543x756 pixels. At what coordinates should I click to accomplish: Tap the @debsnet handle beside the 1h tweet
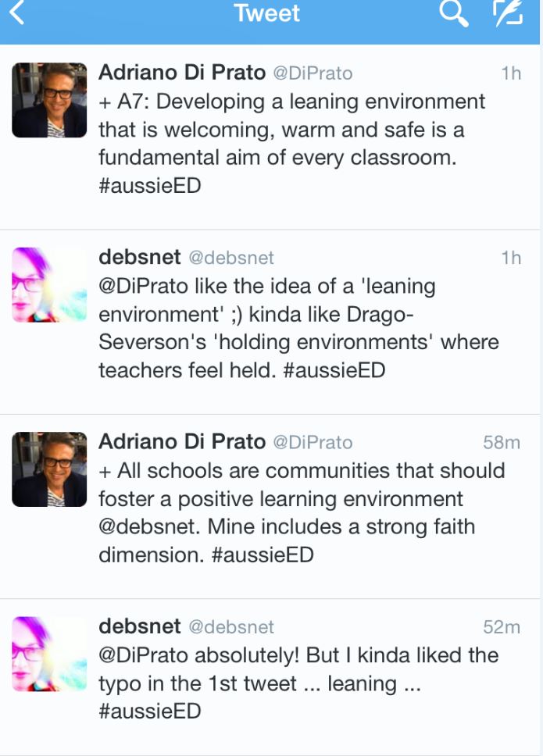pyautogui.click(x=232, y=258)
